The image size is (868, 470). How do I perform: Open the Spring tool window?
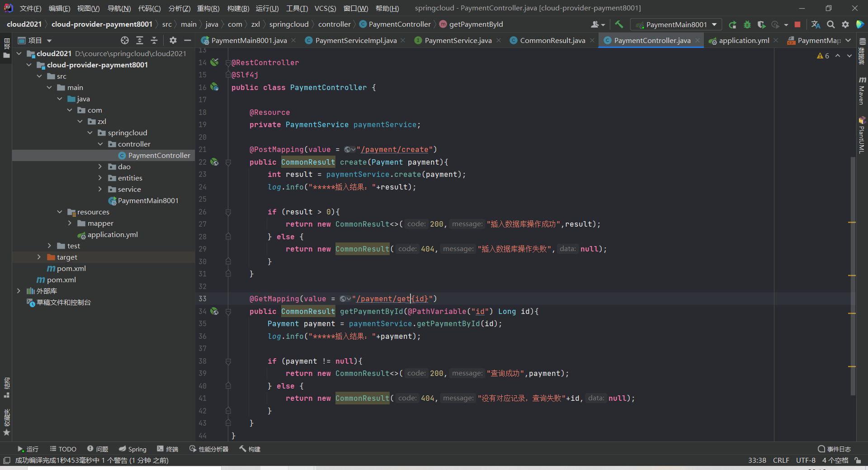132,449
